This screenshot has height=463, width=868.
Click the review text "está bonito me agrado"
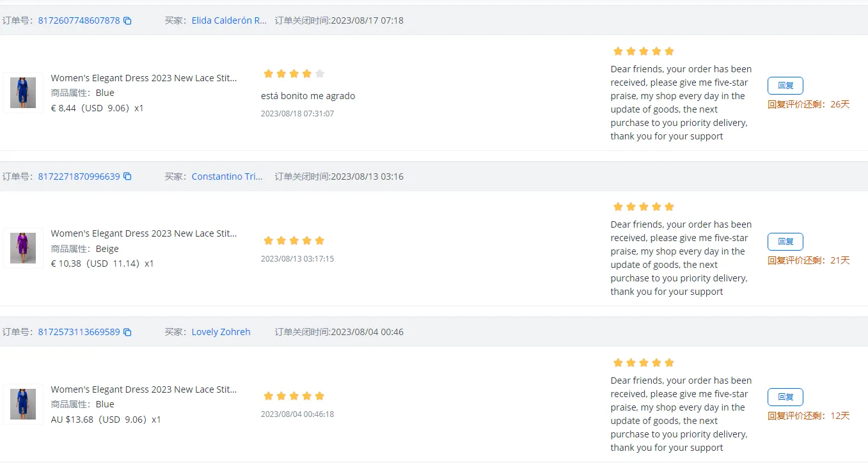coord(308,96)
